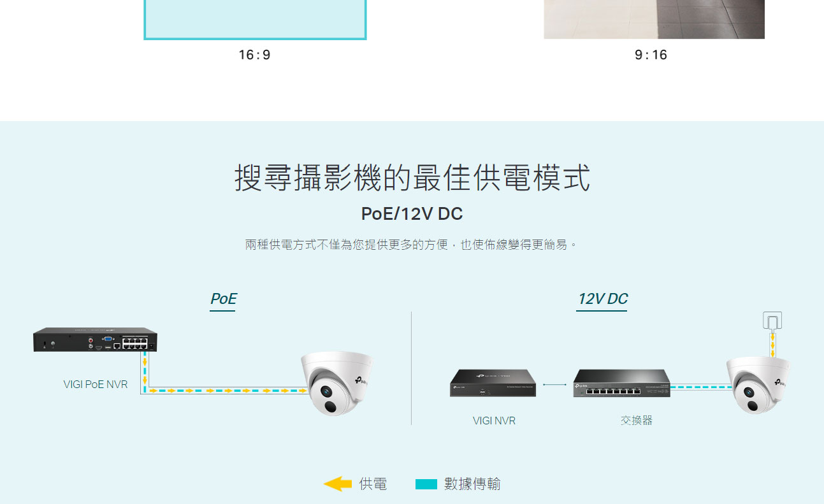The image size is (824, 504).
Task: Click the PoE/12V DC subtitle
Action: pyautogui.click(x=412, y=214)
